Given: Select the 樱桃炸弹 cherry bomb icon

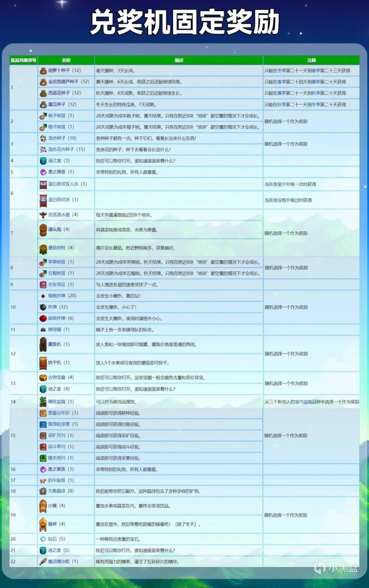Looking at the screenshot, I should click(x=43, y=296).
